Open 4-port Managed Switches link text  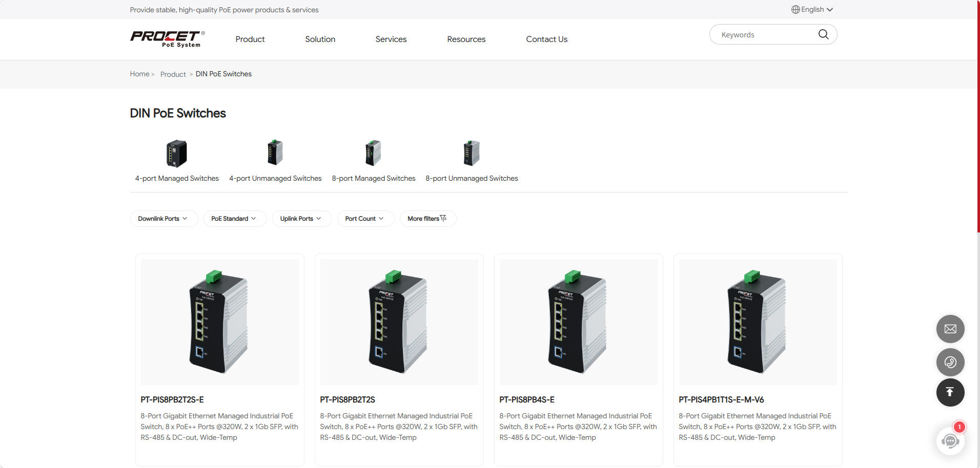[x=177, y=178]
